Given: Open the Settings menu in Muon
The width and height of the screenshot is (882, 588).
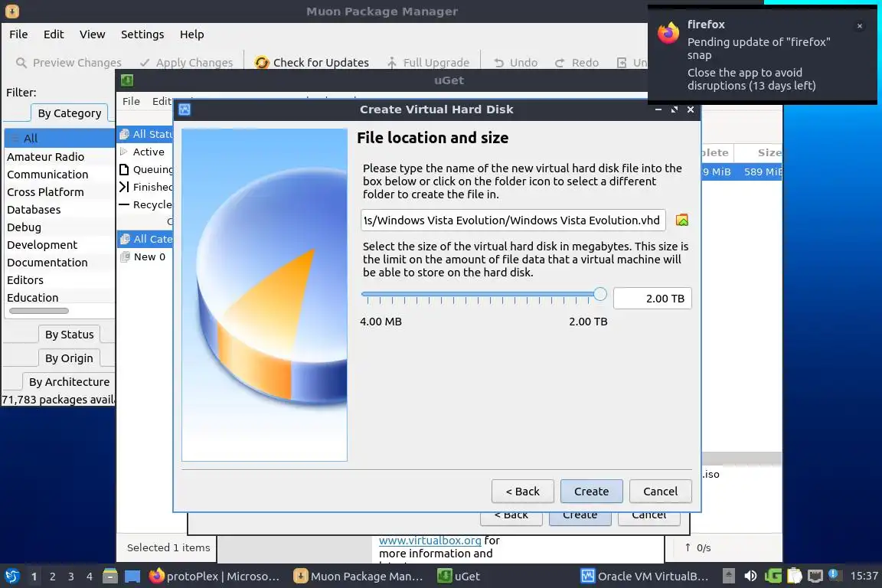Looking at the screenshot, I should tap(142, 34).
